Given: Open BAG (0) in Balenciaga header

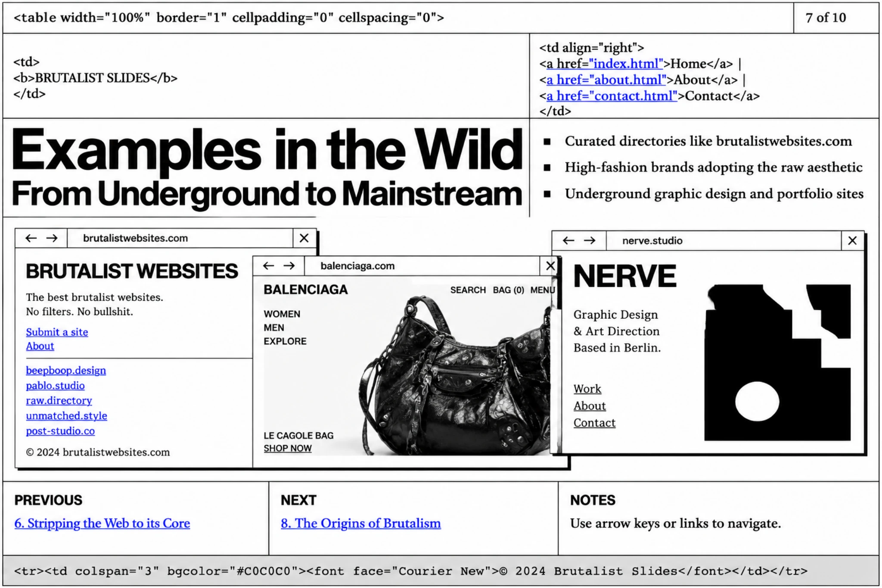Looking at the screenshot, I should point(509,290).
